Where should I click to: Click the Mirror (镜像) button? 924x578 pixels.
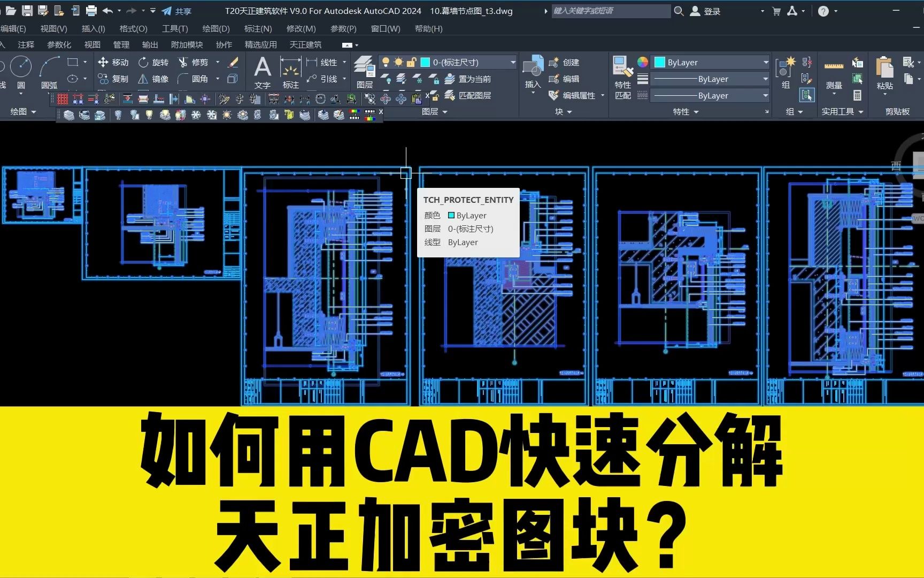point(153,79)
